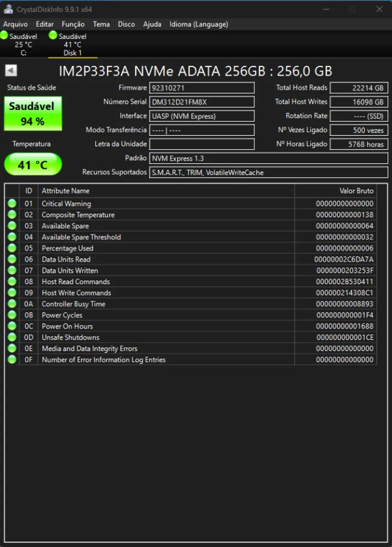
Task: Click green status dot for Available Spare row
Action: click(x=12, y=226)
